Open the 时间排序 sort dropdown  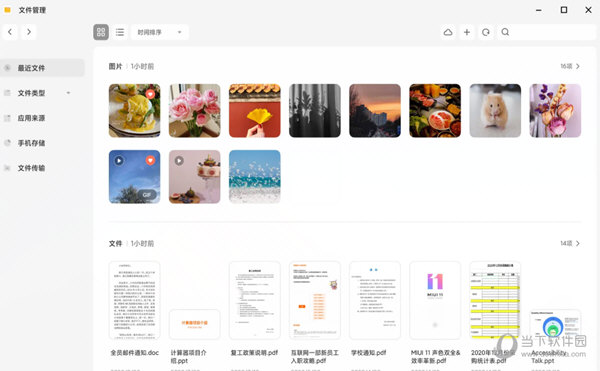coord(160,33)
